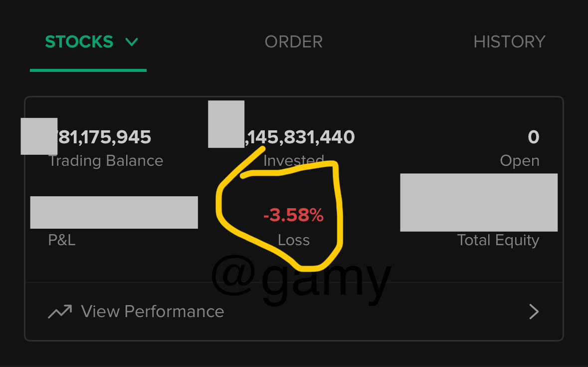Click the trending chart icon
The width and height of the screenshot is (588, 367).
[60, 312]
